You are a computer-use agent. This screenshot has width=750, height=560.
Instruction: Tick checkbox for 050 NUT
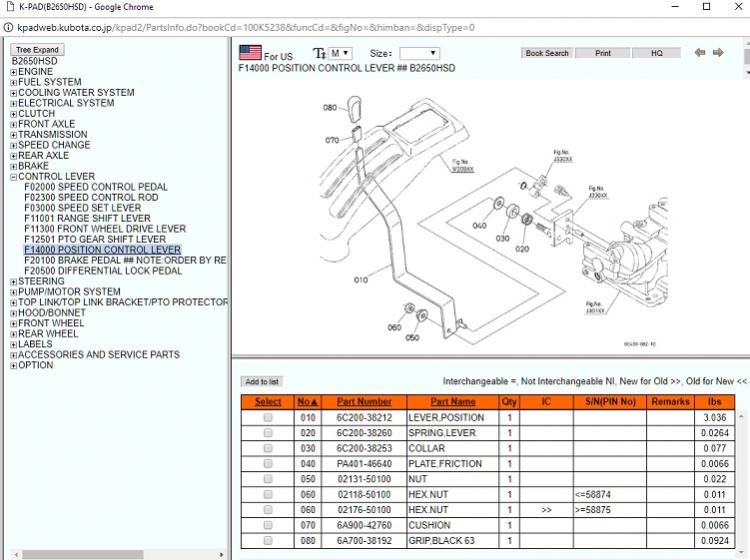(x=268, y=479)
